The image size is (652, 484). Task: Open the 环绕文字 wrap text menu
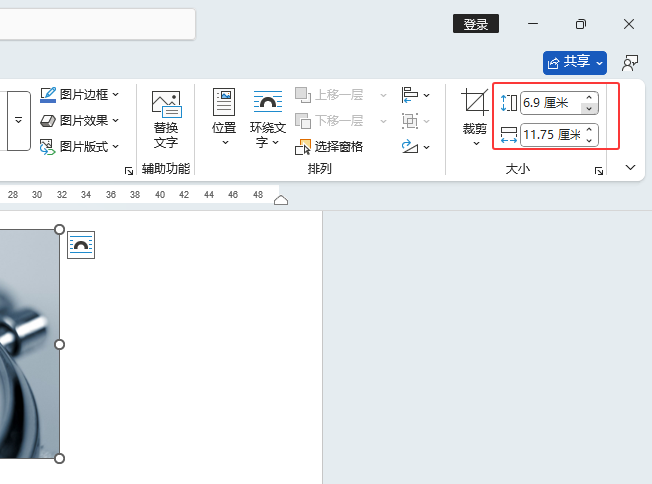pos(268,119)
